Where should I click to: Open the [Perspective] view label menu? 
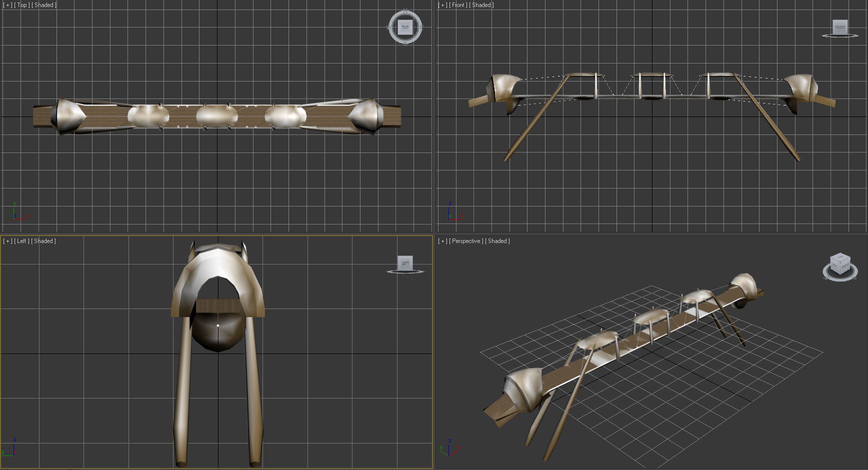(x=466, y=241)
